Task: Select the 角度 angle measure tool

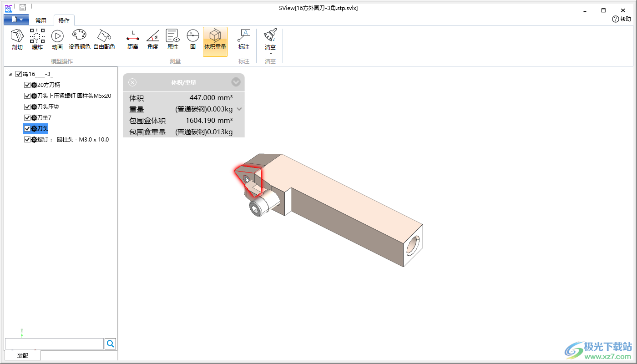Action: (153, 39)
